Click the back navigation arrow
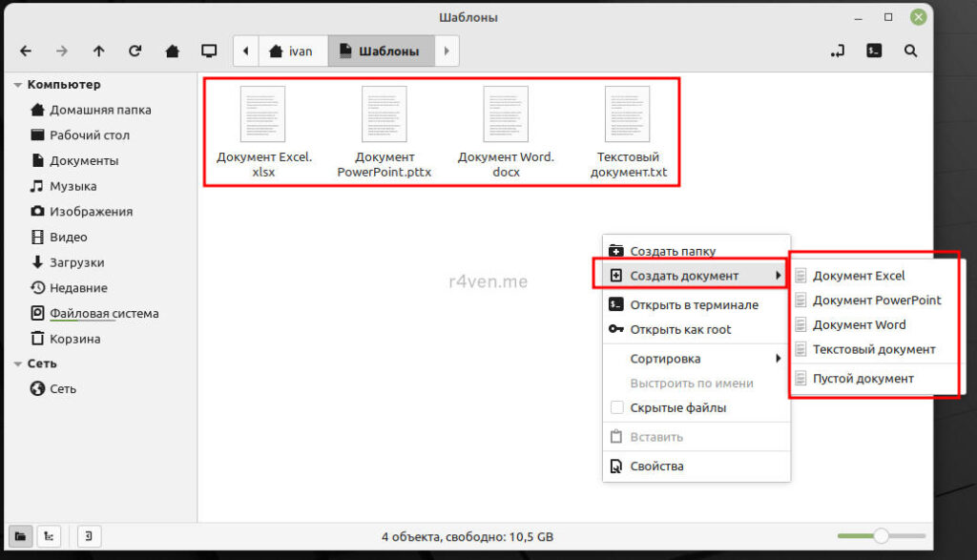Screen dimensions: 977x560 click(26, 51)
